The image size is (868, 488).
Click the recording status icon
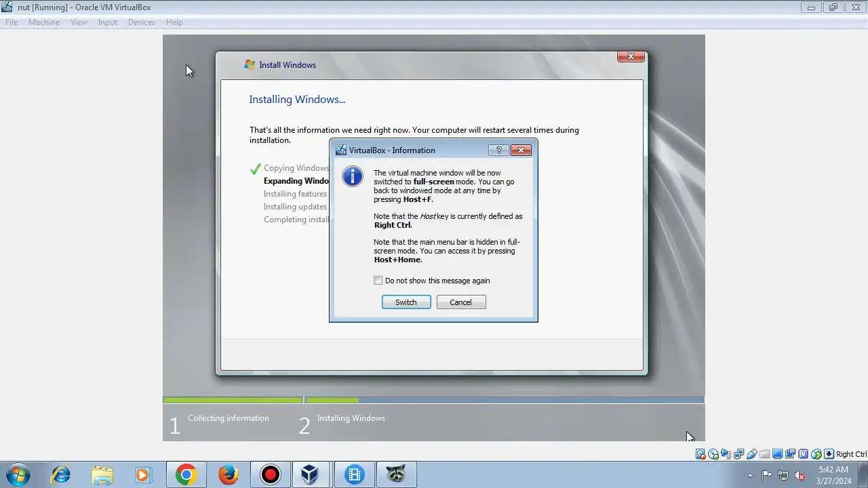pos(790,454)
